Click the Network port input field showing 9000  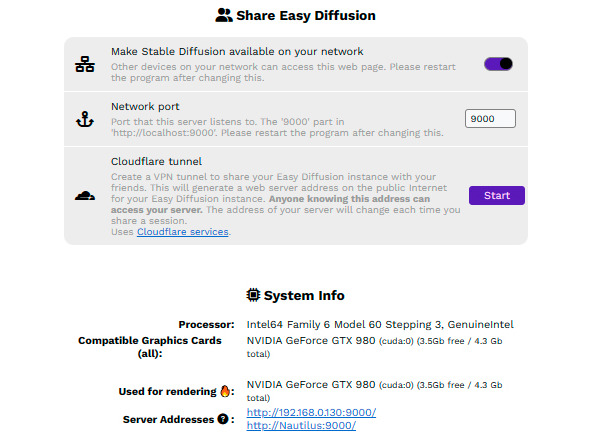coord(490,119)
